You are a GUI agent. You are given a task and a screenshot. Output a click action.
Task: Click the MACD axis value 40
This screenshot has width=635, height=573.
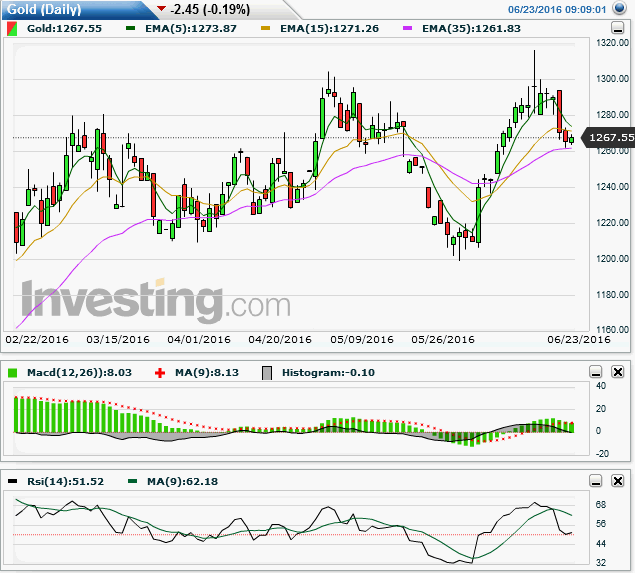point(601,386)
